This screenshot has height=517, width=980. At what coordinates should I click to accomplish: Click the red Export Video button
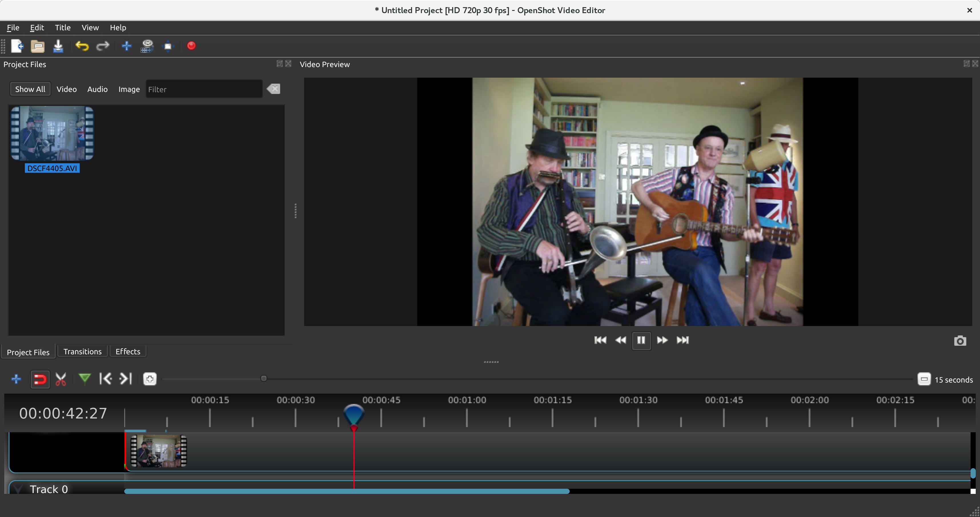click(191, 46)
